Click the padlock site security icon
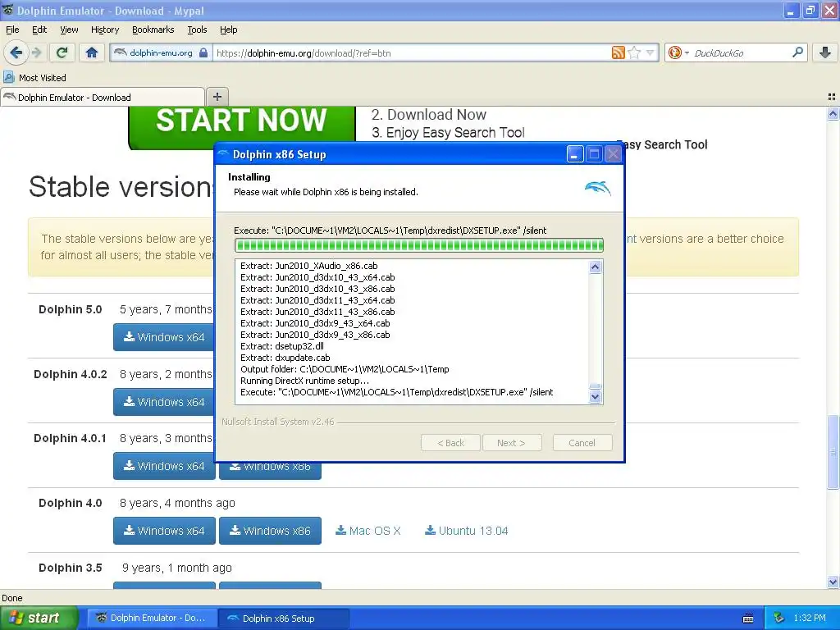Viewport: 840px width, 630px height. click(203, 53)
